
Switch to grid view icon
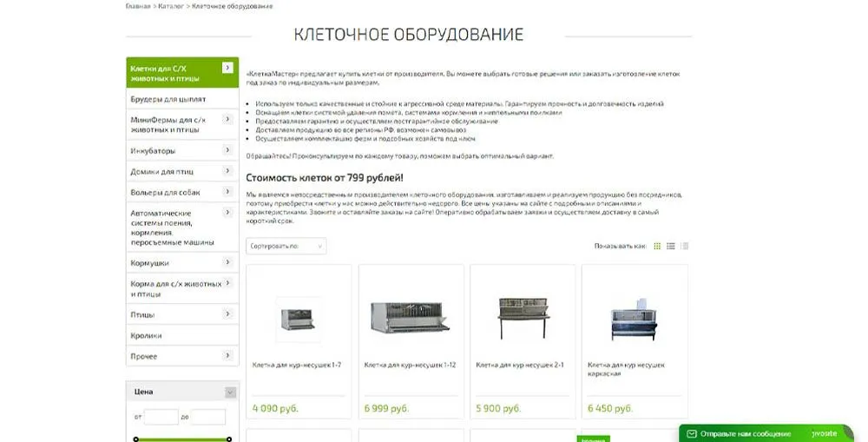(657, 247)
